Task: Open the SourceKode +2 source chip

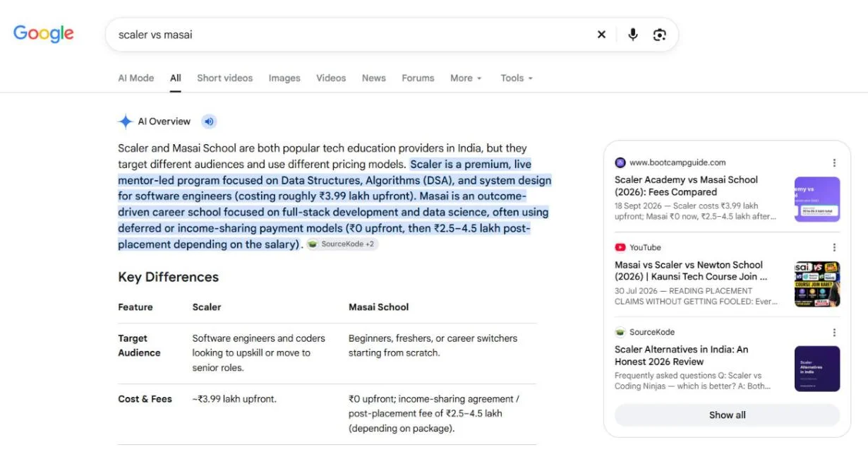Action: 342,244
